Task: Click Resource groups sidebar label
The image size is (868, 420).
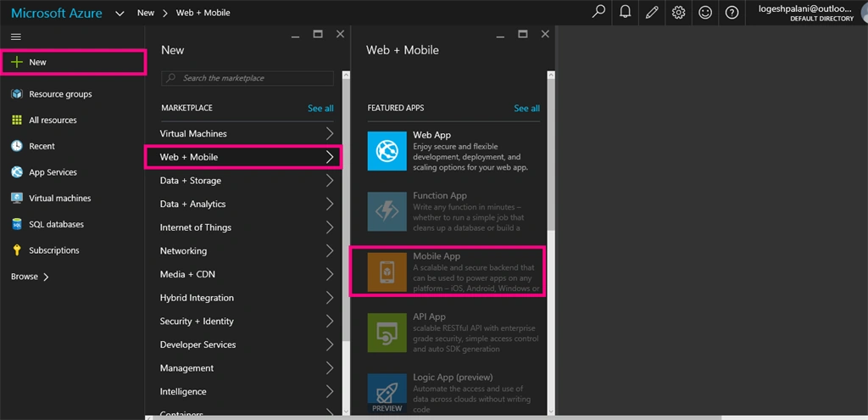Action: 60,94
